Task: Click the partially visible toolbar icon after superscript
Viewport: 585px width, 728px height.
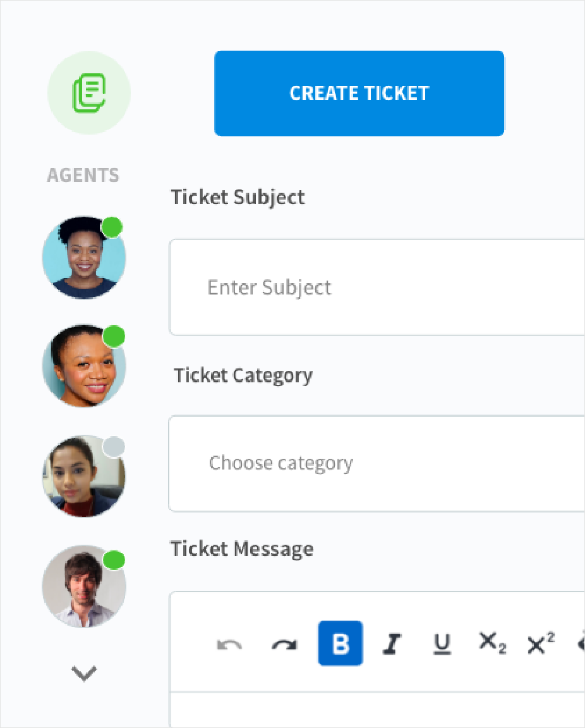Action: (581, 643)
